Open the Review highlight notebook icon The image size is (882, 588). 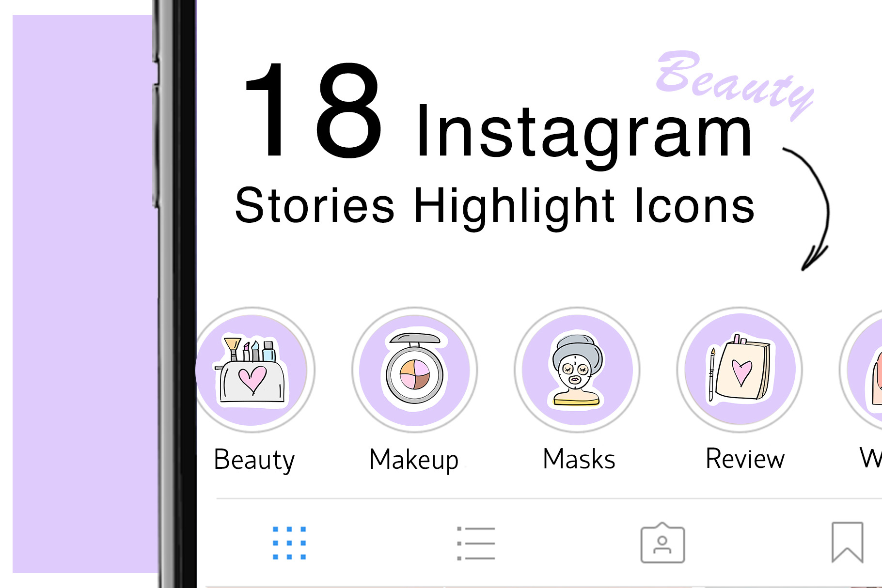tap(740, 370)
